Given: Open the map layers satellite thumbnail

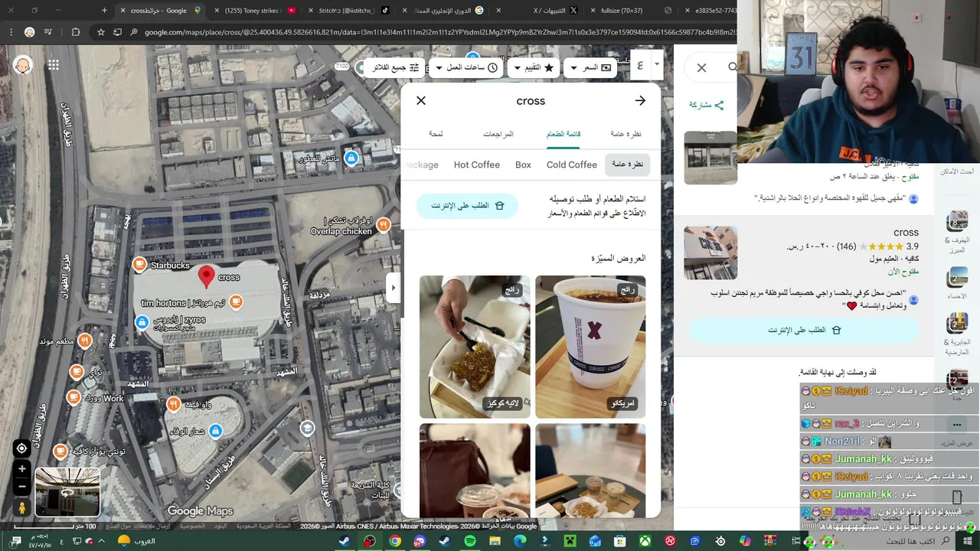Looking at the screenshot, I should (x=67, y=492).
